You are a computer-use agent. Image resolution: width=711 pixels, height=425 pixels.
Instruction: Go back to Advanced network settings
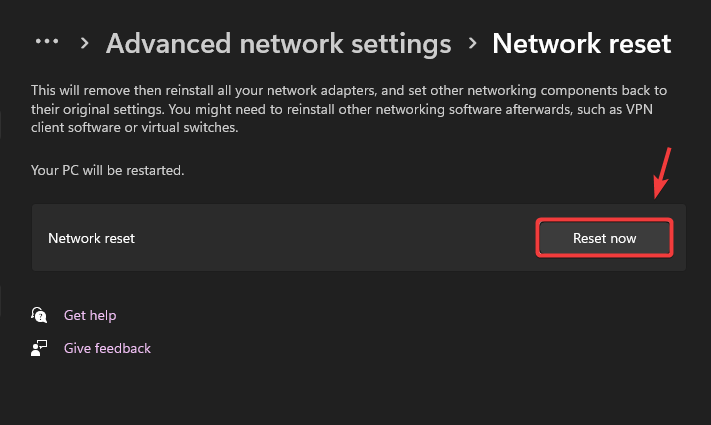tap(278, 44)
